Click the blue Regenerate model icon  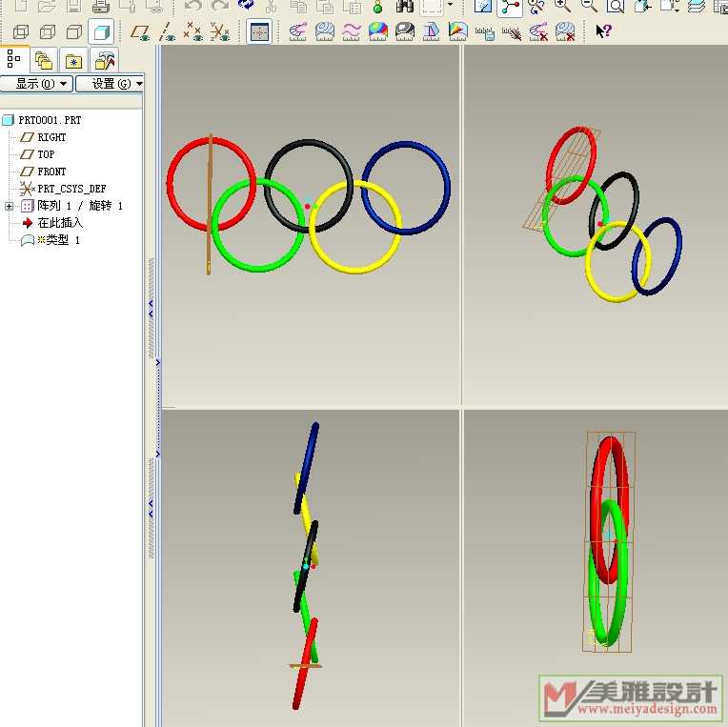click(245, 5)
